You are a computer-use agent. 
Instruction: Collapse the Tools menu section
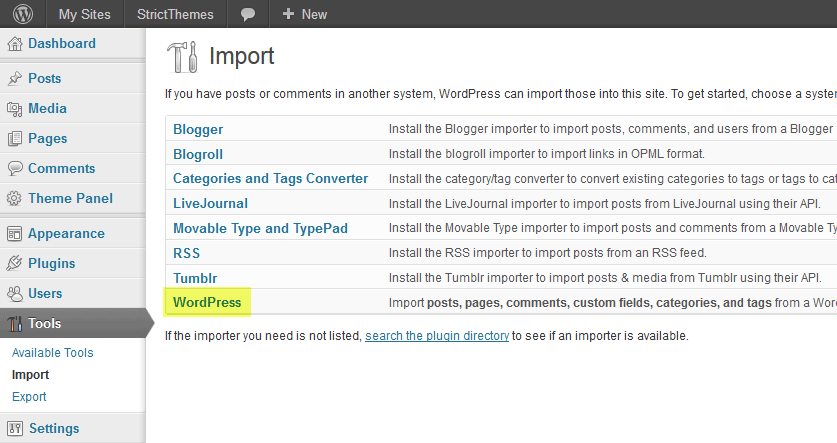[x=45, y=324]
